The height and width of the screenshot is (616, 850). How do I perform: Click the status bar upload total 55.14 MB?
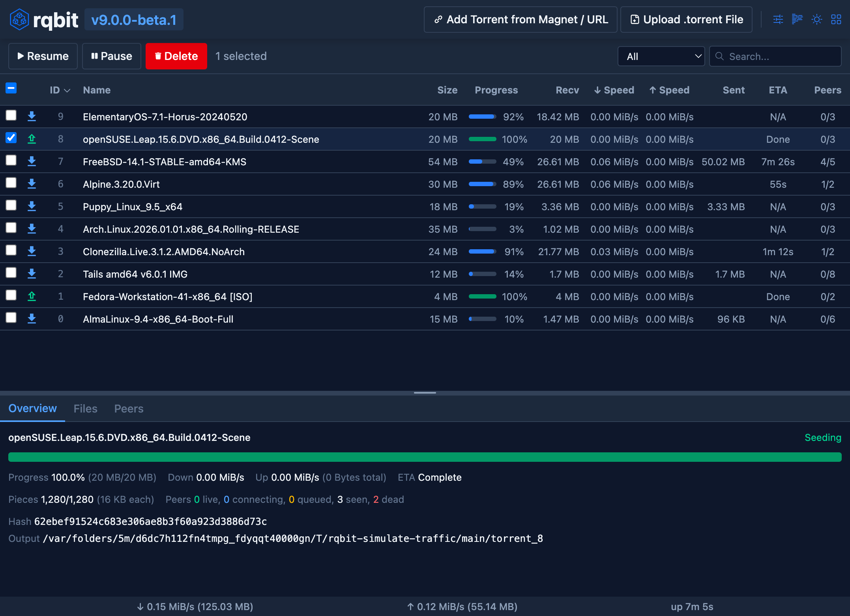[492, 607]
